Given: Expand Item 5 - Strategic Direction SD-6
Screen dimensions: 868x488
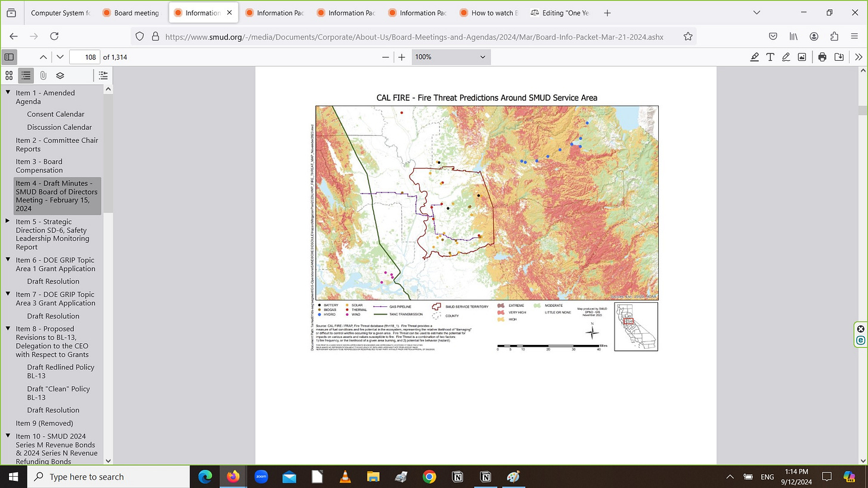Looking at the screenshot, I should (x=8, y=222).
